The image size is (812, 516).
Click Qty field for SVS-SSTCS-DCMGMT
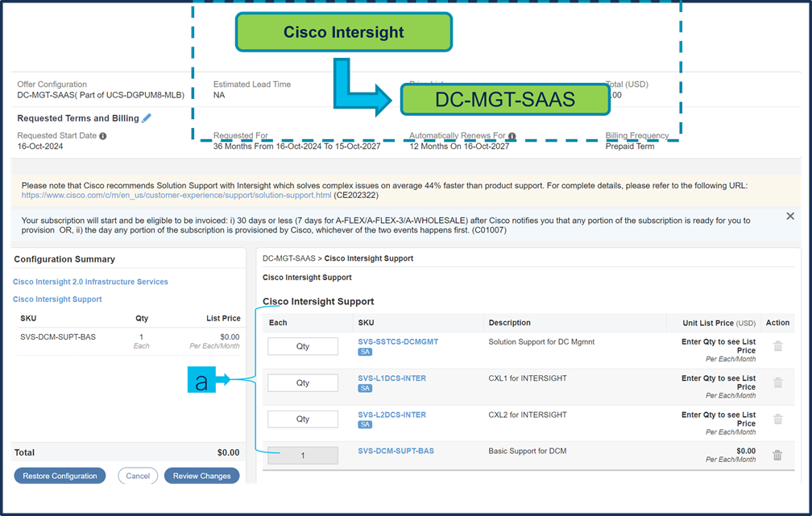[x=303, y=346]
